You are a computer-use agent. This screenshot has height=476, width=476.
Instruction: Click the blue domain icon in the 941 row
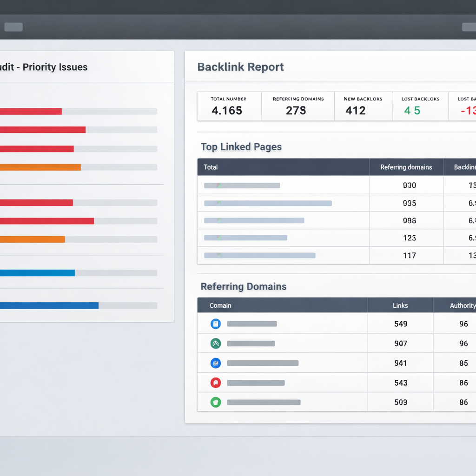216,363
